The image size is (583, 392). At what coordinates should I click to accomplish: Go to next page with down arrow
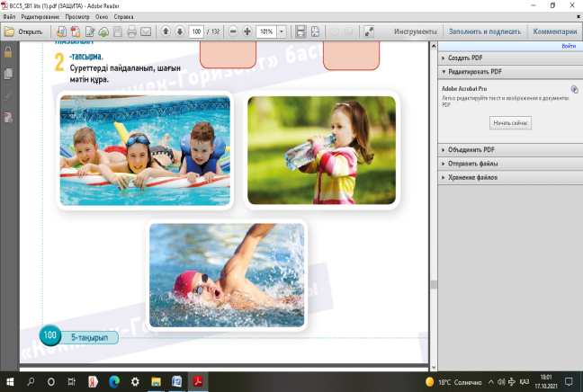(179, 31)
